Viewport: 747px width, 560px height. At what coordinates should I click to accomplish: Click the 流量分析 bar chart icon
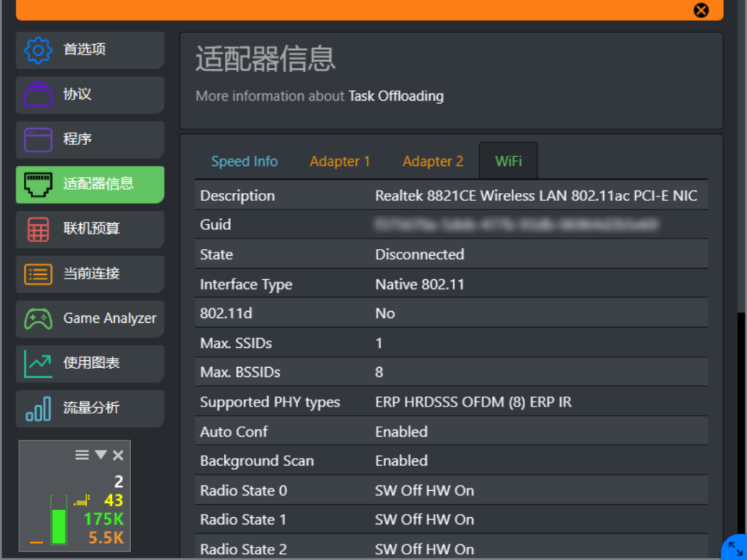point(38,409)
